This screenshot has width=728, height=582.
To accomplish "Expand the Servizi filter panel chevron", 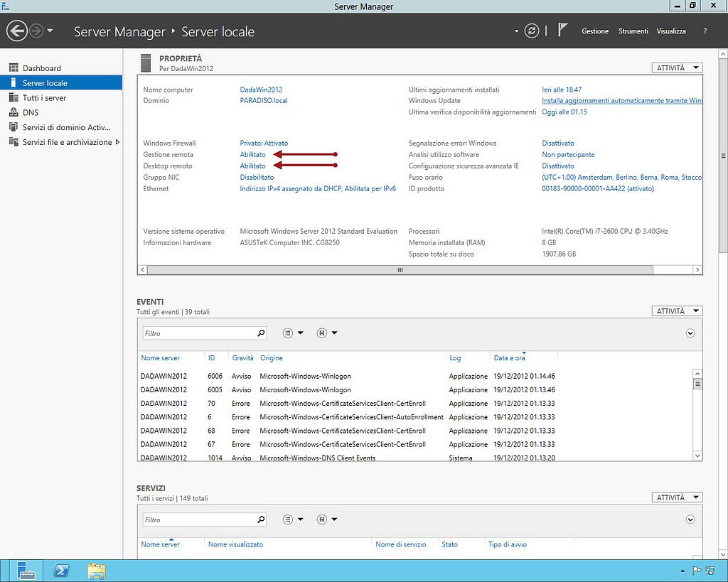I will pos(690,519).
